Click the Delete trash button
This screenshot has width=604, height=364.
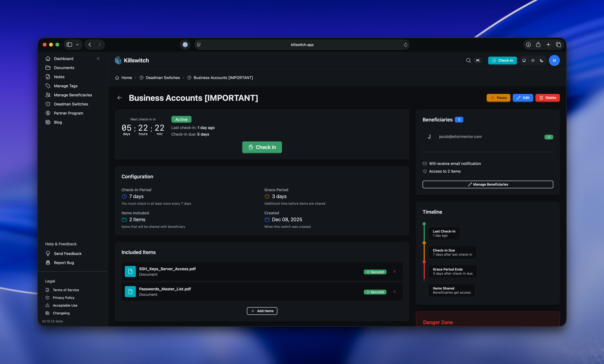[x=547, y=98]
